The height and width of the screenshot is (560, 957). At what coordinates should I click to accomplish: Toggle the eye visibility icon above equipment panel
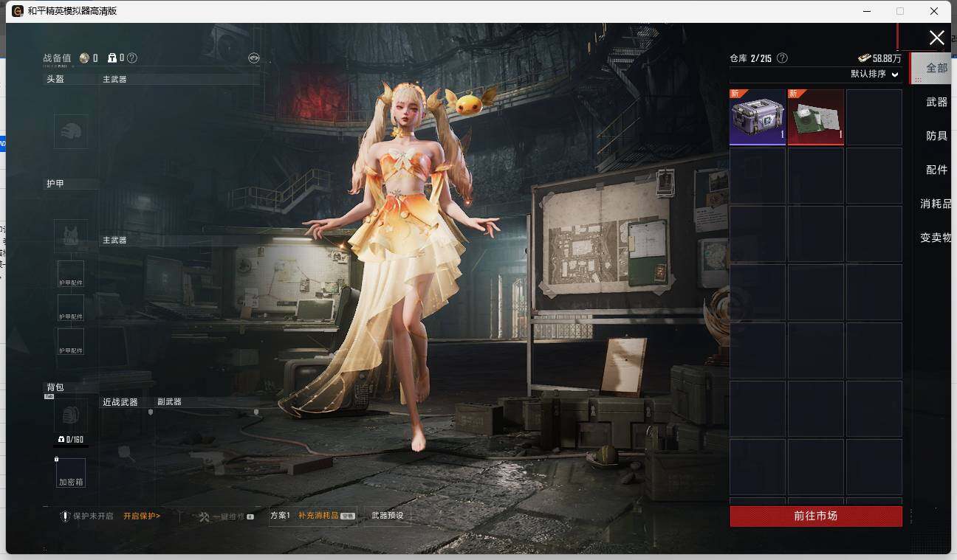[x=254, y=58]
